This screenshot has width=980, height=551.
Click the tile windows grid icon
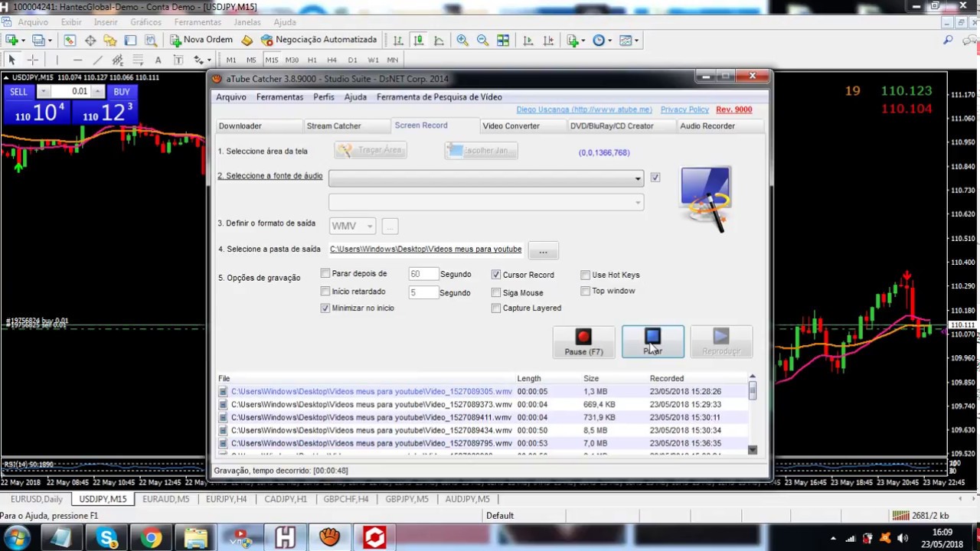(x=503, y=40)
